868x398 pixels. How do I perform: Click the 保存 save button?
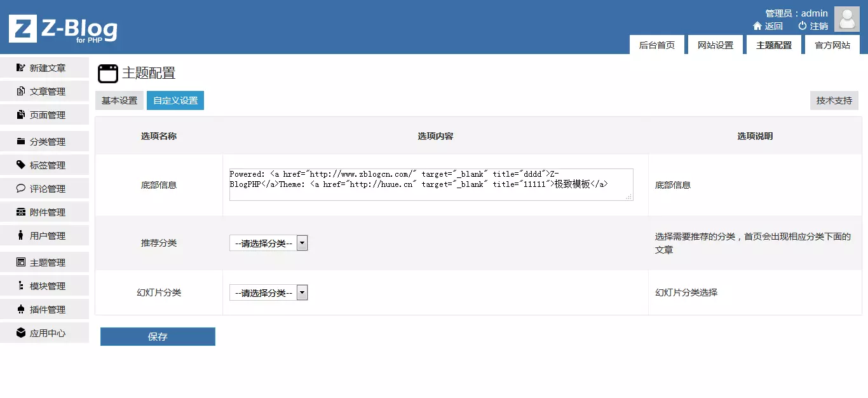(x=157, y=336)
